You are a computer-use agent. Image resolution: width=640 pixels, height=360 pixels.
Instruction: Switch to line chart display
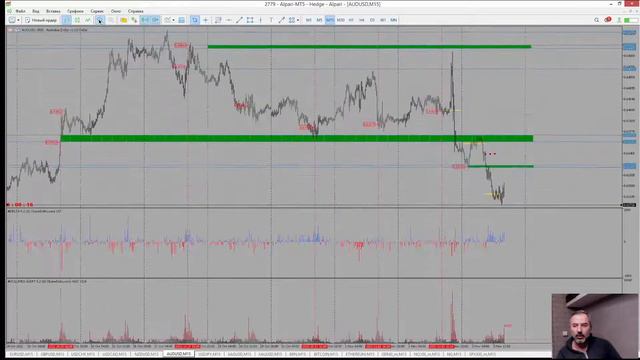[88, 20]
